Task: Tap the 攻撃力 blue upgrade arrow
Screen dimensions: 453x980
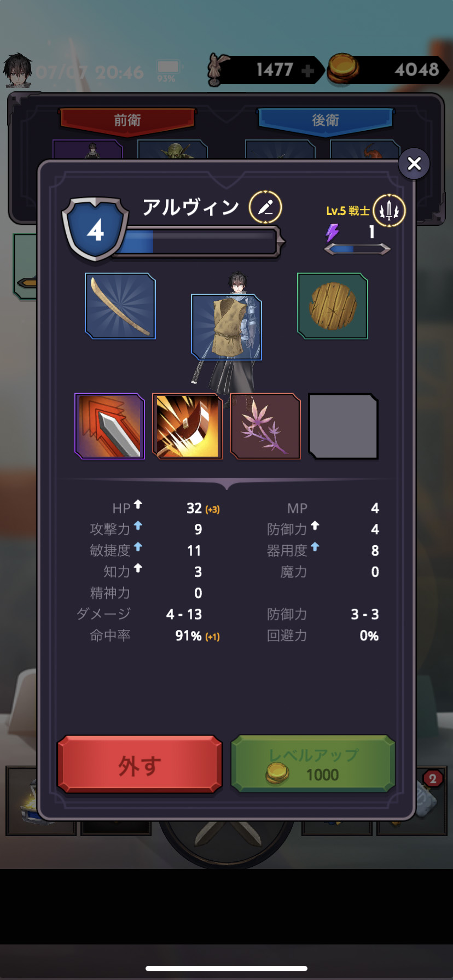Action: (138, 525)
